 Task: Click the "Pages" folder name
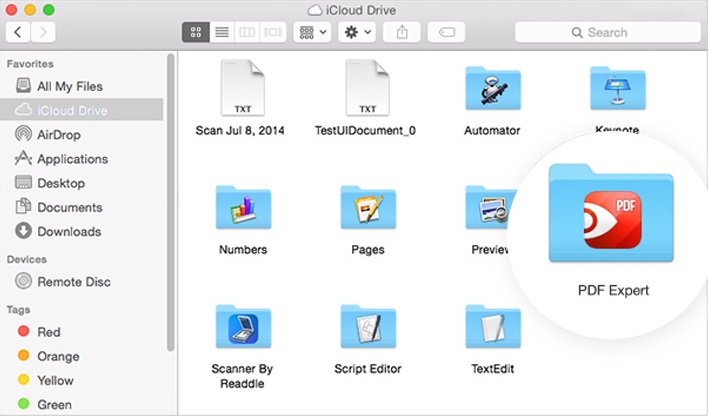[368, 249]
